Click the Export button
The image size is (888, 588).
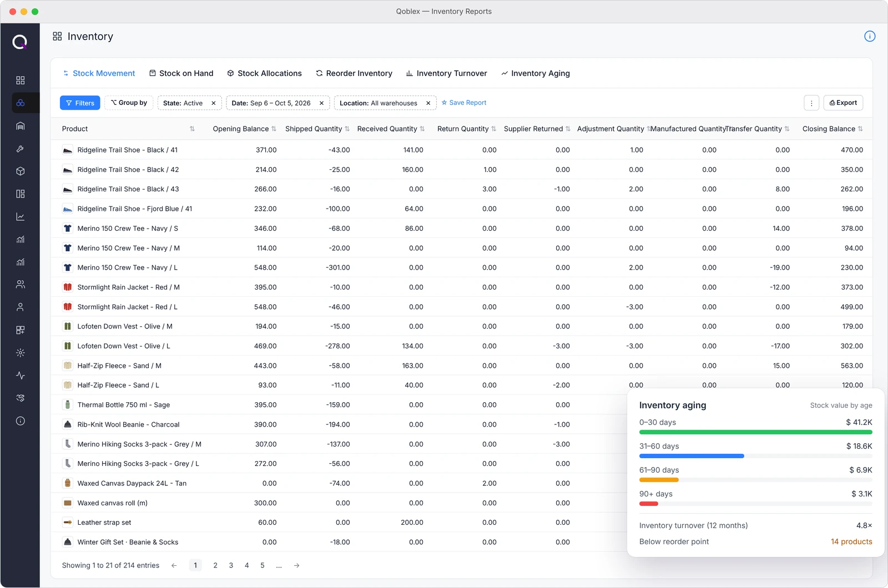[843, 103]
